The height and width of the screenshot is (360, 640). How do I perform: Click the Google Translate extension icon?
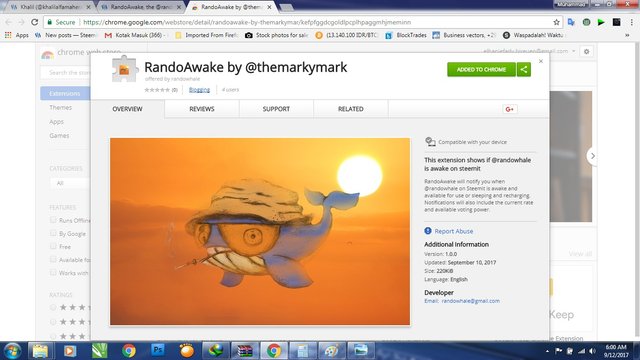[571, 22]
